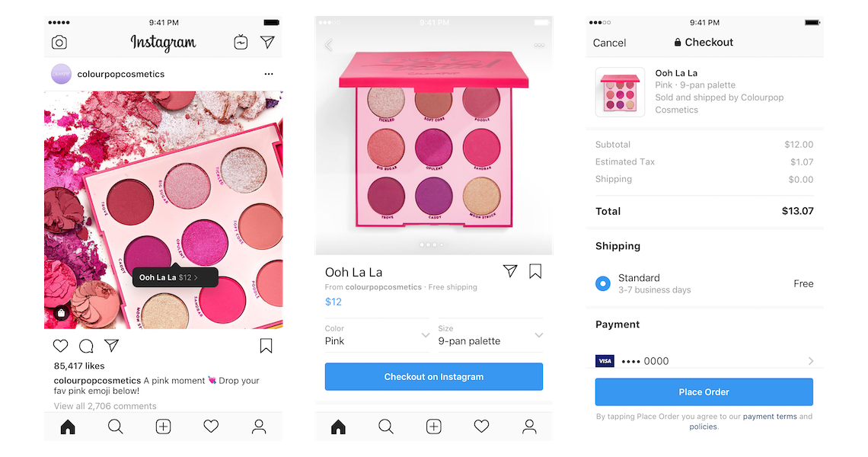Open Visa 0000 payment method chevron

811,361
